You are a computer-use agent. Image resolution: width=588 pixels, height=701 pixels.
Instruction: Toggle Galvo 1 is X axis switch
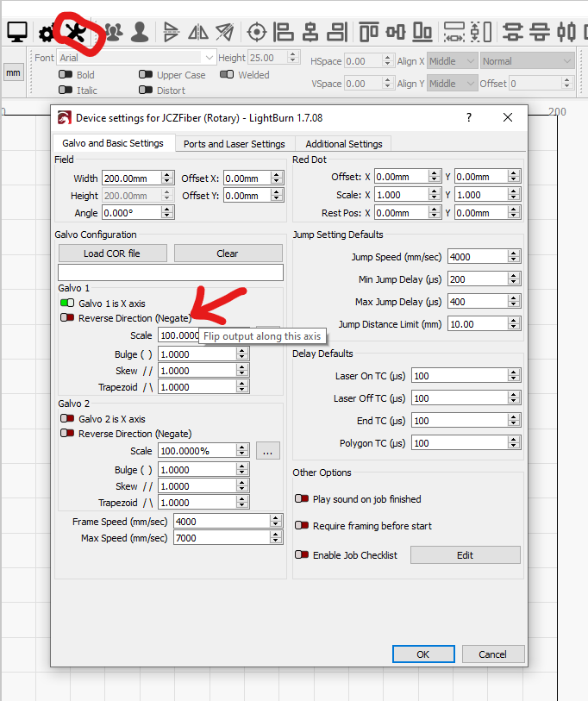coord(67,303)
